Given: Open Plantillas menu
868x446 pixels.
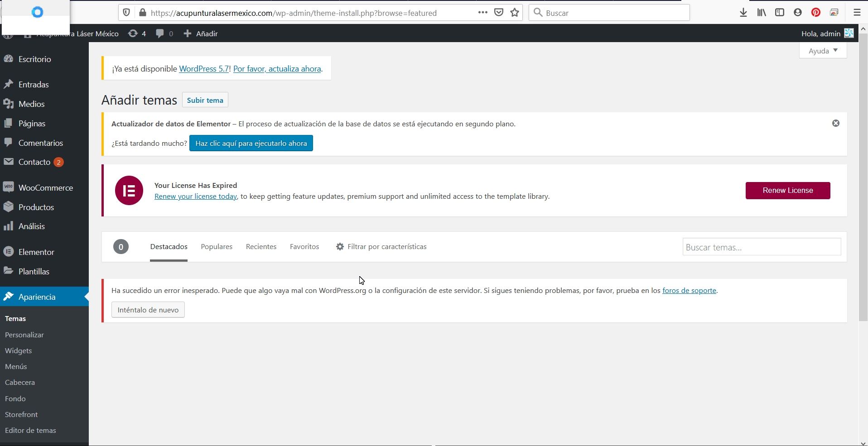Looking at the screenshot, I should [44, 272].
